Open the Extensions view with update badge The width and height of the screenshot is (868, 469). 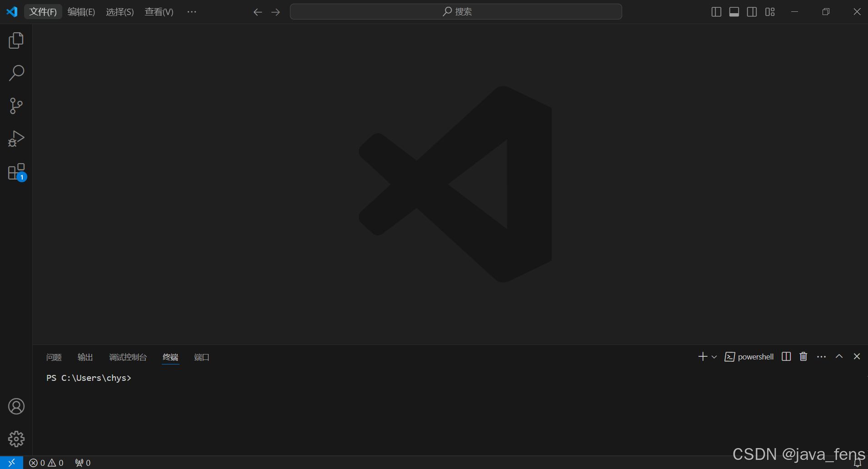[x=17, y=172]
